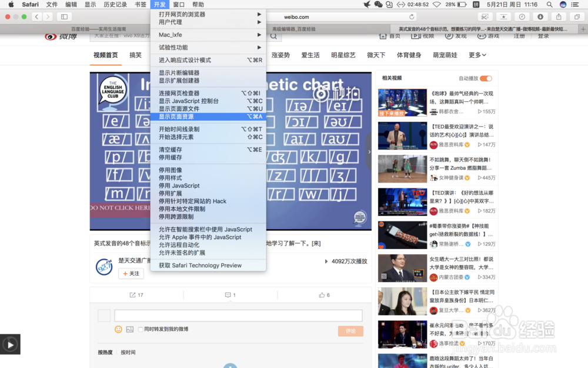Click the battery status icon
The image size is (588, 368).
point(462,5)
